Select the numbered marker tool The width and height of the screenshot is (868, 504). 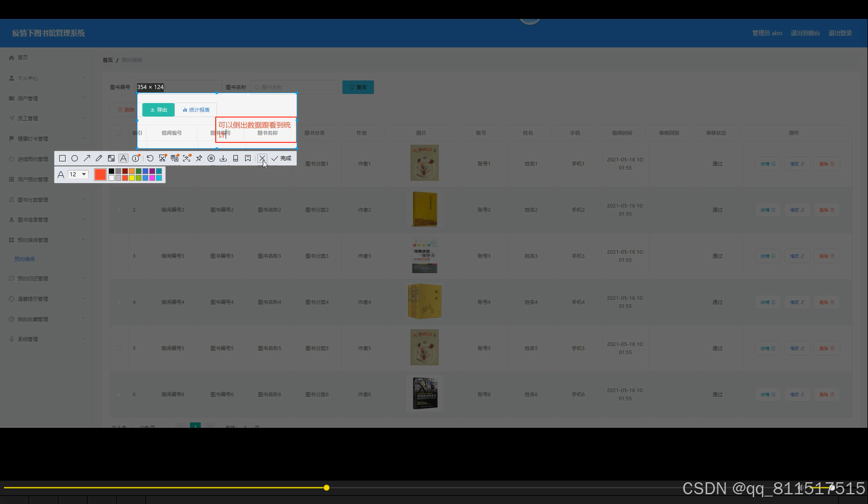[x=136, y=158]
